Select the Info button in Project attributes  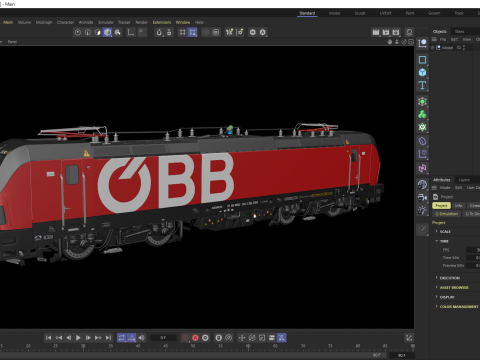coord(459,206)
